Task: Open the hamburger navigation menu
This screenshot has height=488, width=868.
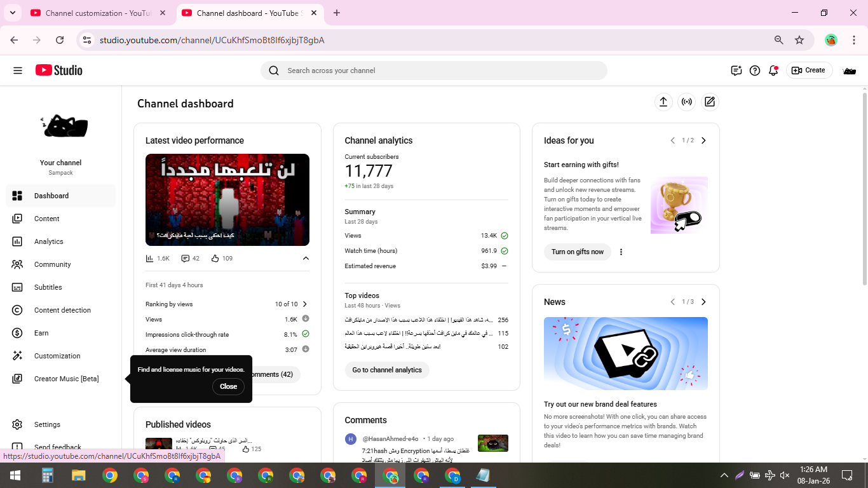Action: point(18,71)
